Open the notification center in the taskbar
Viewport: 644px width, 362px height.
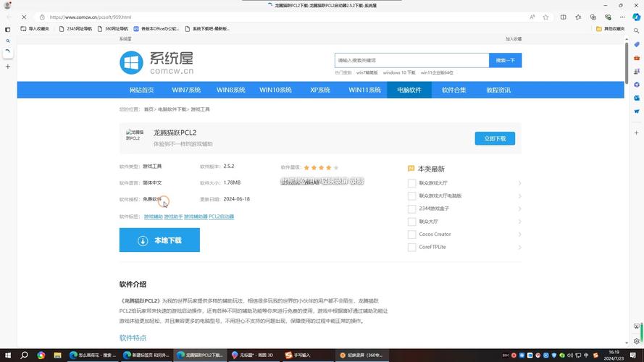pos(633,355)
